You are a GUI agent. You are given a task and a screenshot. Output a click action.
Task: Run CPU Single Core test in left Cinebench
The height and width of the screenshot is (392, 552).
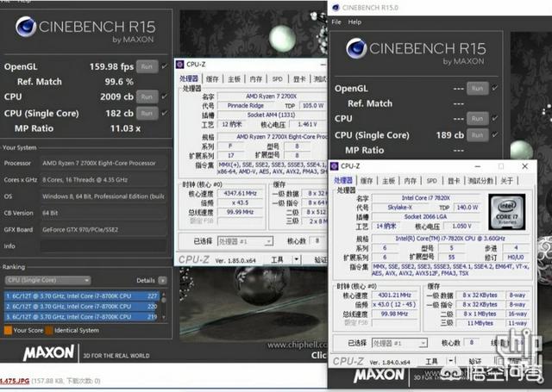[147, 113]
